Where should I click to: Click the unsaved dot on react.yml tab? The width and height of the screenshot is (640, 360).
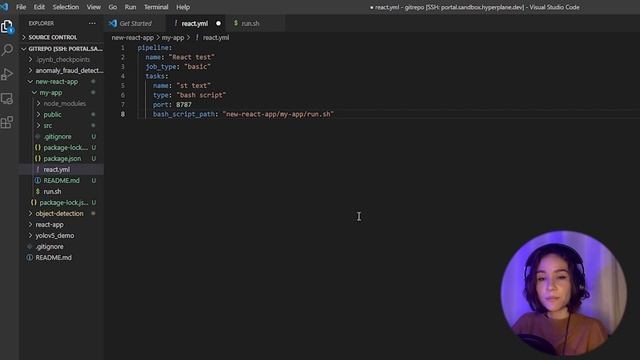(x=218, y=23)
